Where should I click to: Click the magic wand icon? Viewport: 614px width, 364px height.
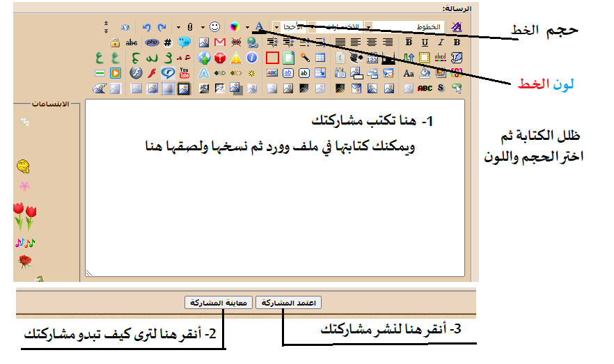pos(305,58)
